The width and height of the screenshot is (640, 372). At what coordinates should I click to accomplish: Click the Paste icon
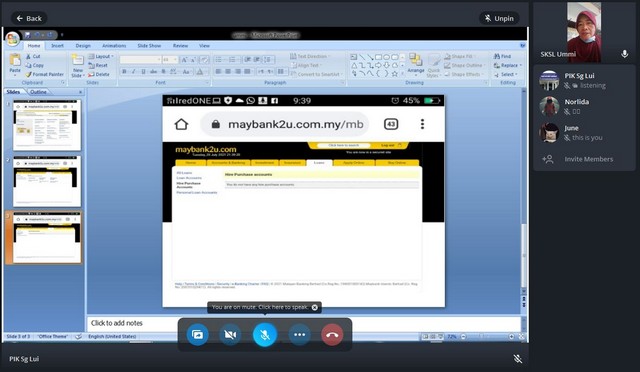click(15, 60)
